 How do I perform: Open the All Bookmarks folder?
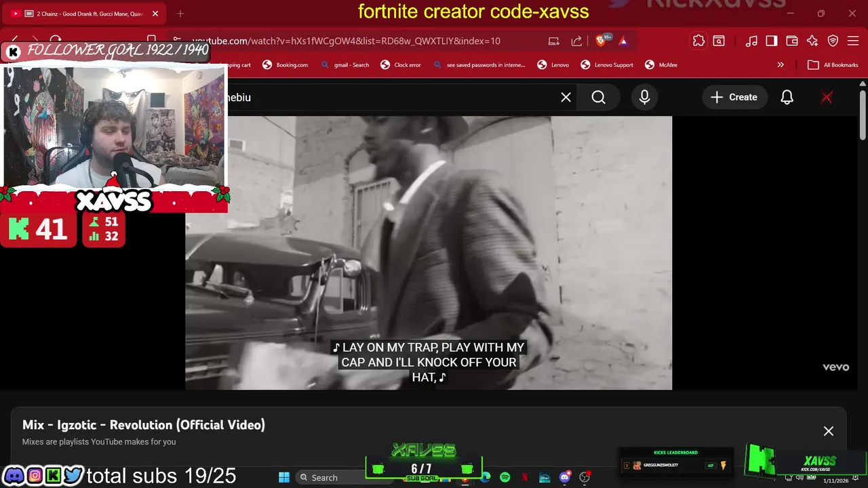833,65
